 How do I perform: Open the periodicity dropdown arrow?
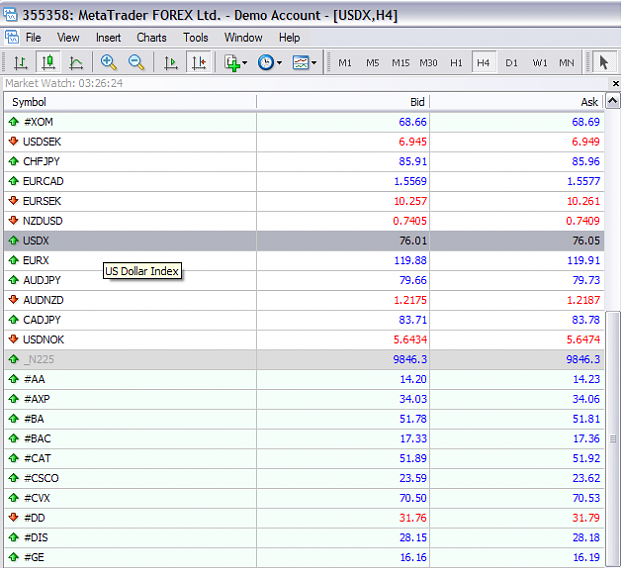[x=279, y=63]
